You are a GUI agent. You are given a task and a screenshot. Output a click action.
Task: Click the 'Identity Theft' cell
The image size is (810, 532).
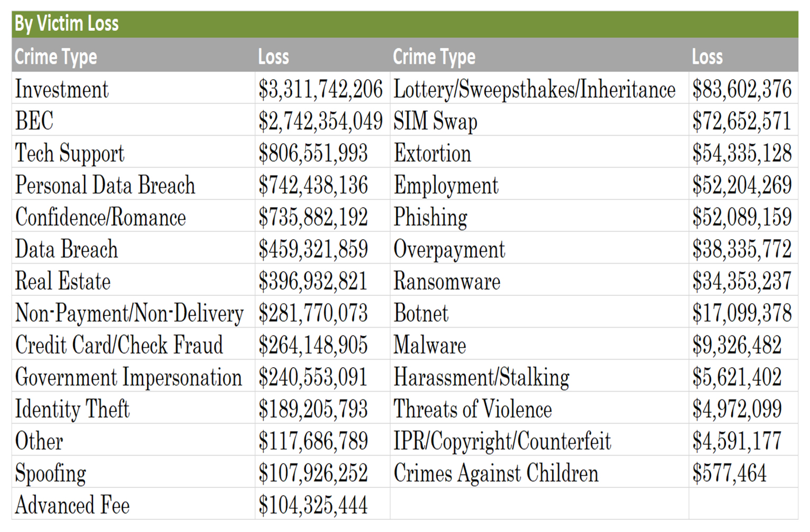point(72,409)
